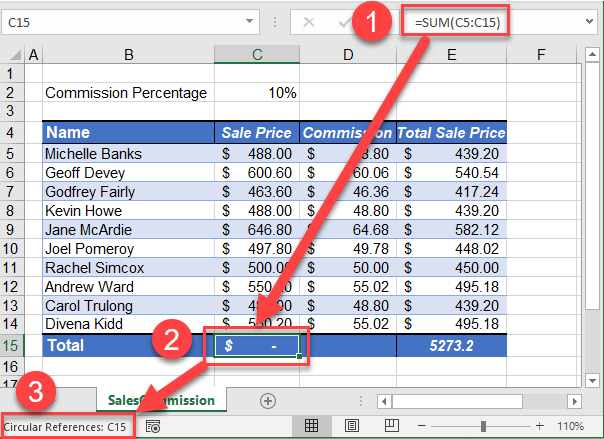Add a new sheet with plus icon

[x=268, y=401]
